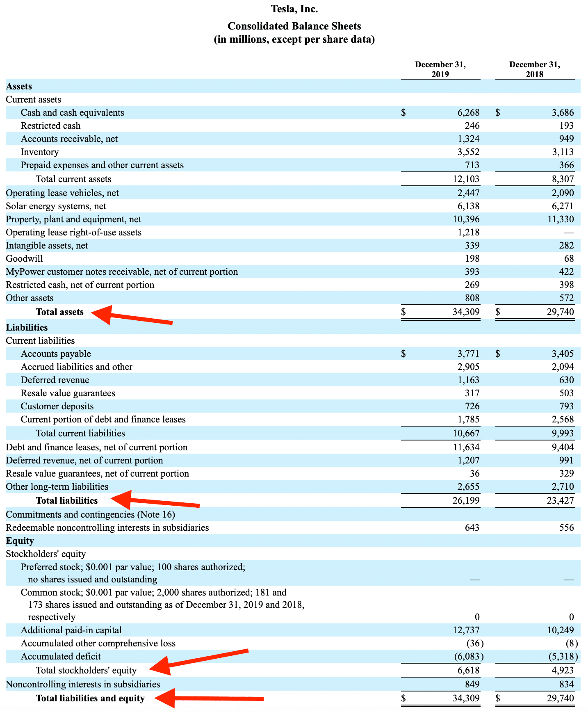Select current 'Resale value guarantees' label
This screenshot has width=588, height=712.
[x=68, y=393]
